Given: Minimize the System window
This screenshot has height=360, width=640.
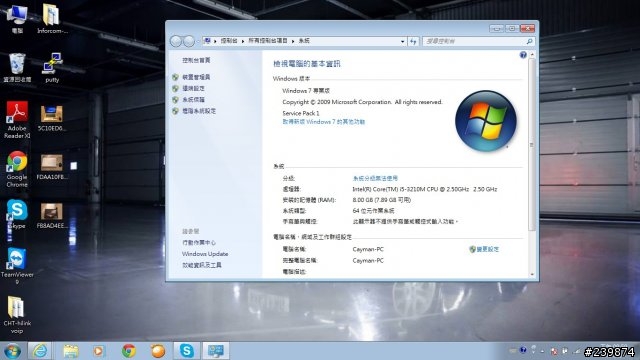Looking at the screenshot, I should point(497,28).
